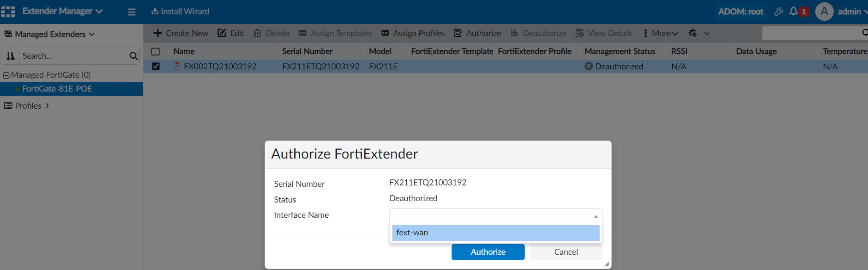
Task: Click the column settings gear icon
Action: point(693,33)
